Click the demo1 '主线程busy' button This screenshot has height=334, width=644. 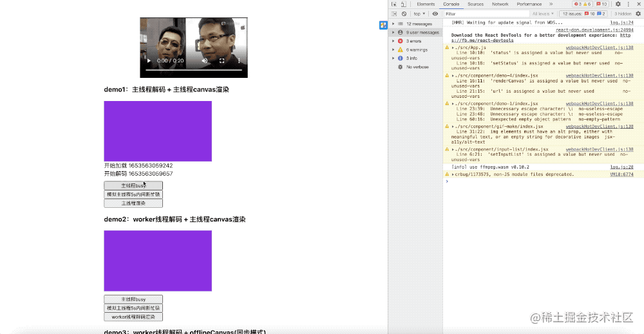click(x=133, y=185)
